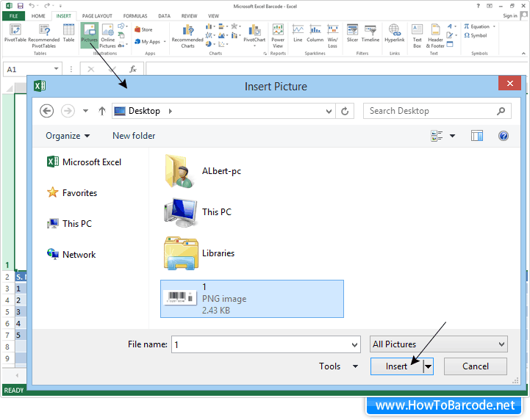Open recent locations dropdown arrow
Viewport: 530px width, 420px height.
(85, 111)
